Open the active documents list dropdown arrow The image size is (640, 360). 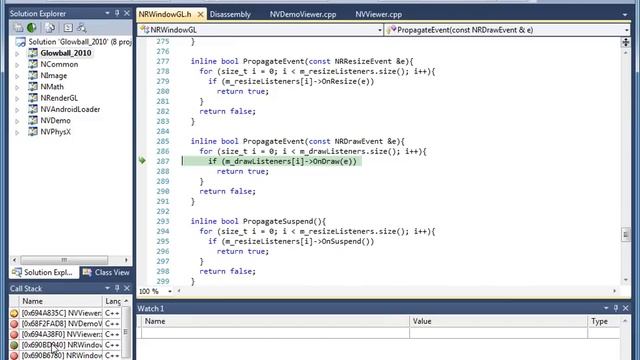coord(625,15)
